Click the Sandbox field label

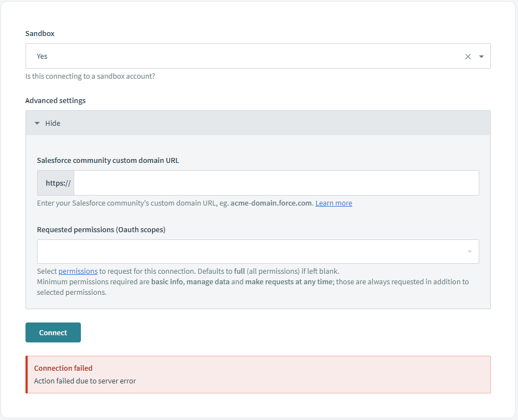39,33
